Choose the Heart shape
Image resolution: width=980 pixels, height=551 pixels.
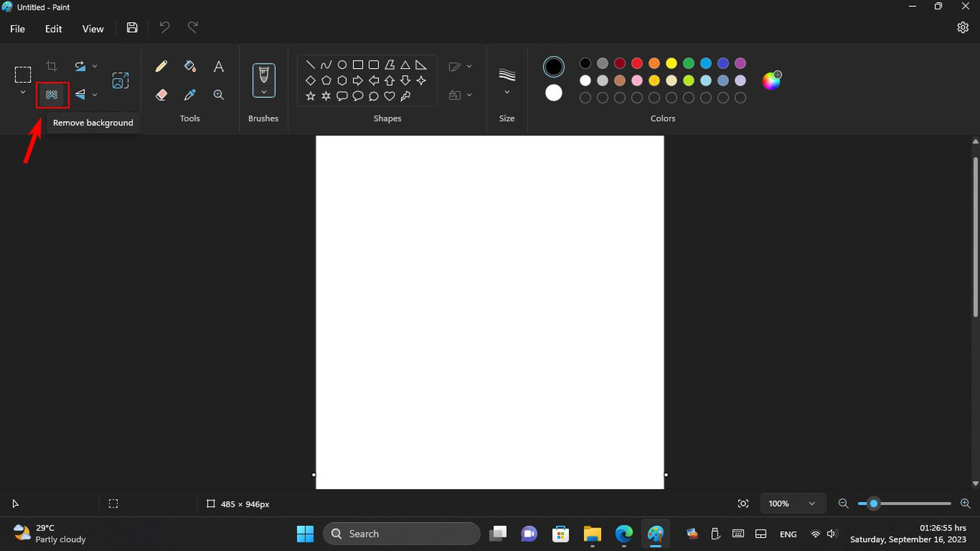(x=390, y=96)
